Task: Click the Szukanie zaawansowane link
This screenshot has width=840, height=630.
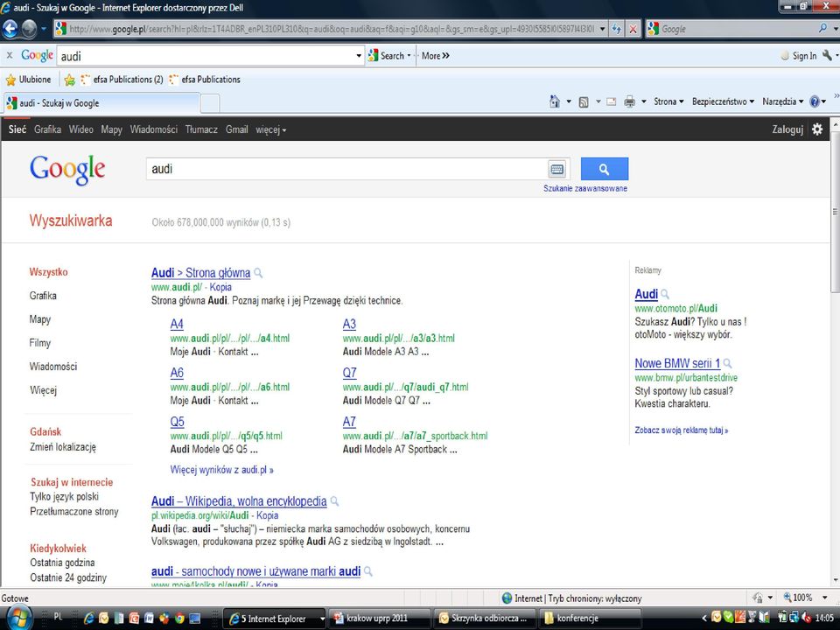Action: (585, 189)
